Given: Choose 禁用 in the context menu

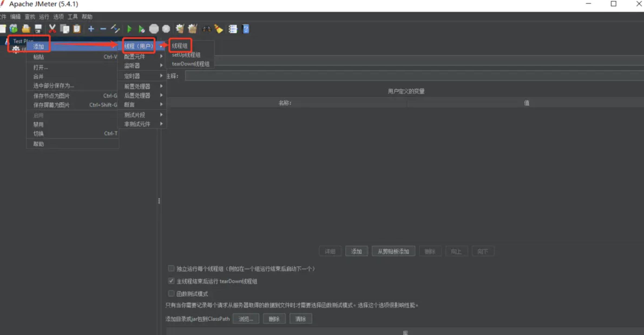Looking at the screenshot, I should pos(38,124).
